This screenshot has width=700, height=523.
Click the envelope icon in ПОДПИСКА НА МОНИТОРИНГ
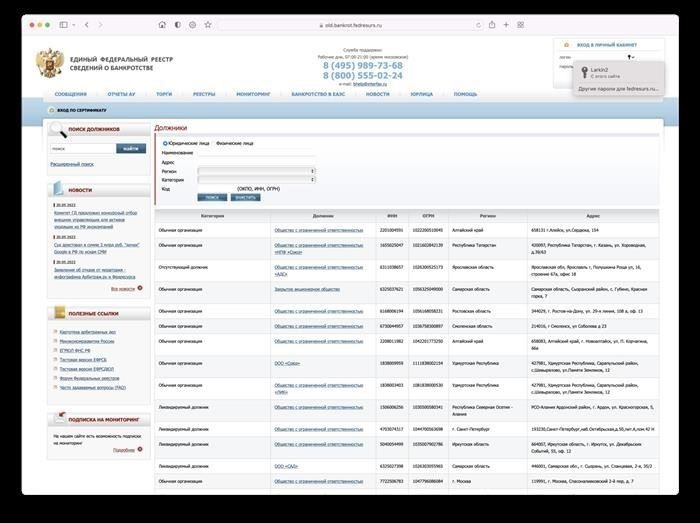[x=60, y=418]
